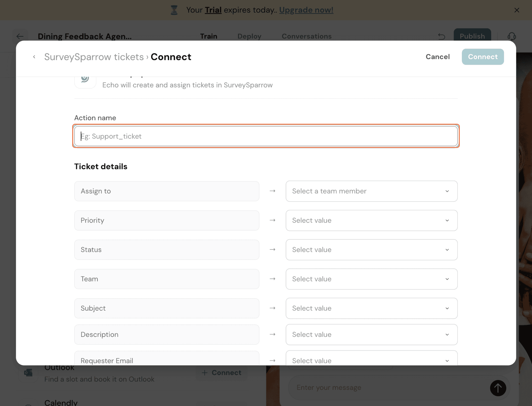The height and width of the screenshot is (406, 532).
Task: Open the Conversations tab
Action: (x=307, y=36)
